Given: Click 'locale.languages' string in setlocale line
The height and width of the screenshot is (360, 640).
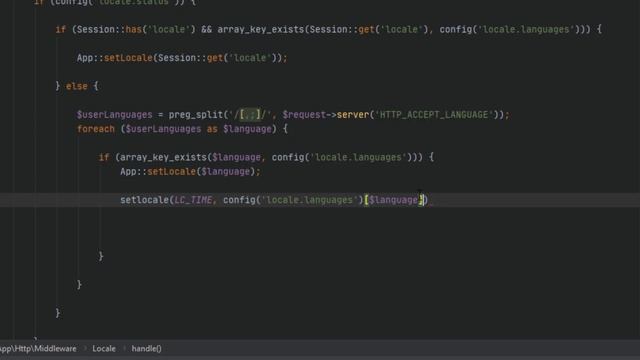Looking at the screenshot, I should point(309,200).
